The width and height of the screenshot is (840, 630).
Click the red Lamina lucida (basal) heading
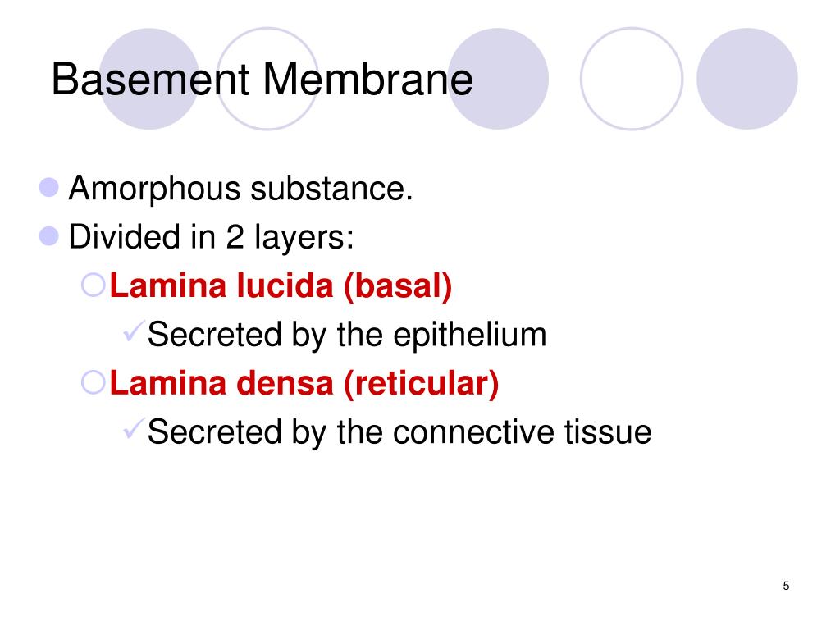(281, 285)
